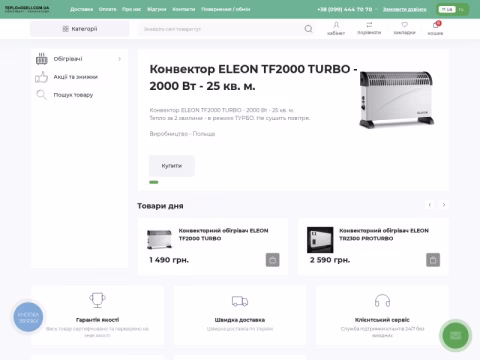This screenshot has height=360, width=480.
Task: Expand the Обігрівачі submenu chevron
Action: tap(119, 59)
